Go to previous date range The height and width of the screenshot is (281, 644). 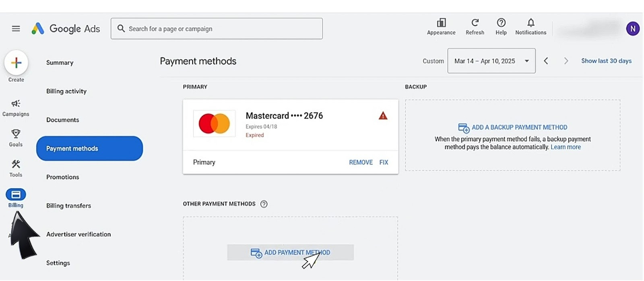[x=546, y=61]
